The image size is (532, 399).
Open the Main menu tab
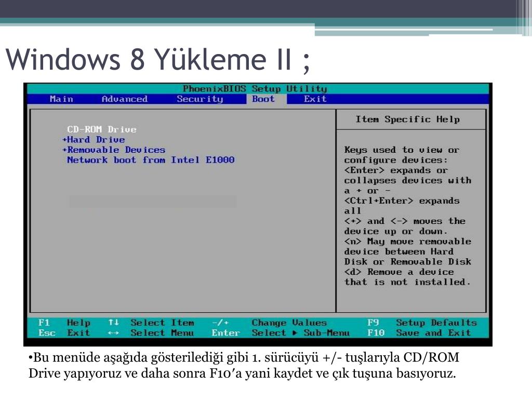(61, 99)
